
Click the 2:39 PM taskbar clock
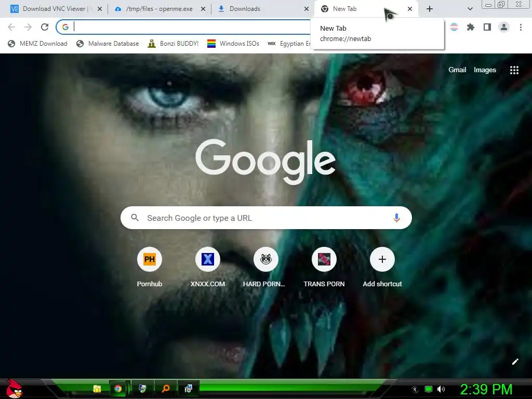[x=486, y=389]
